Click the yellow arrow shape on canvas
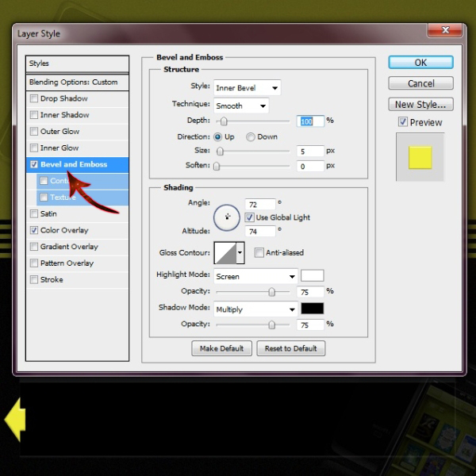The width and height of the screenshot is (476, 476). pos(15,420)
